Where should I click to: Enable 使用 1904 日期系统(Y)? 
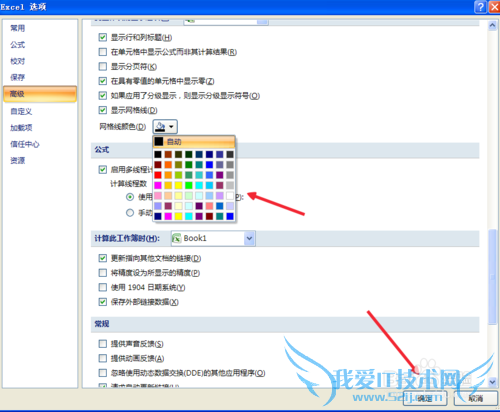103,287
